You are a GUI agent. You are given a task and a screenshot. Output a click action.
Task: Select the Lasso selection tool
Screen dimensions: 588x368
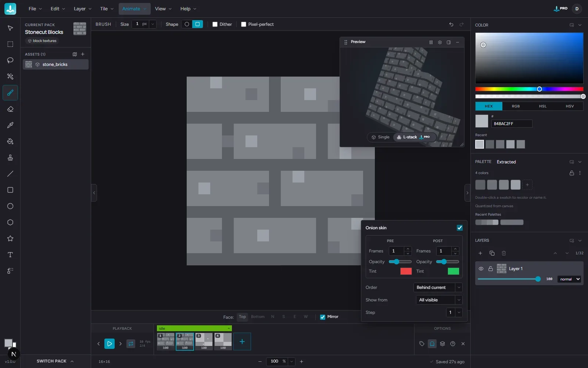pos(10,60)
